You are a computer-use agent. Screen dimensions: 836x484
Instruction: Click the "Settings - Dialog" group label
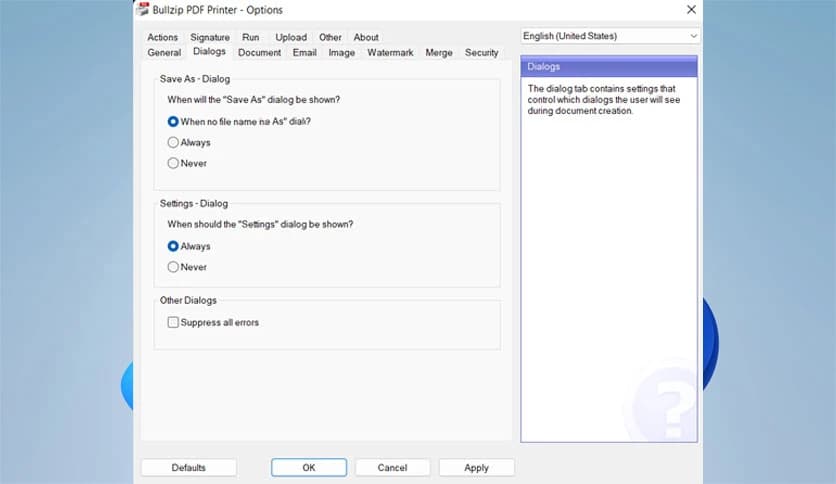coord(194,204)
